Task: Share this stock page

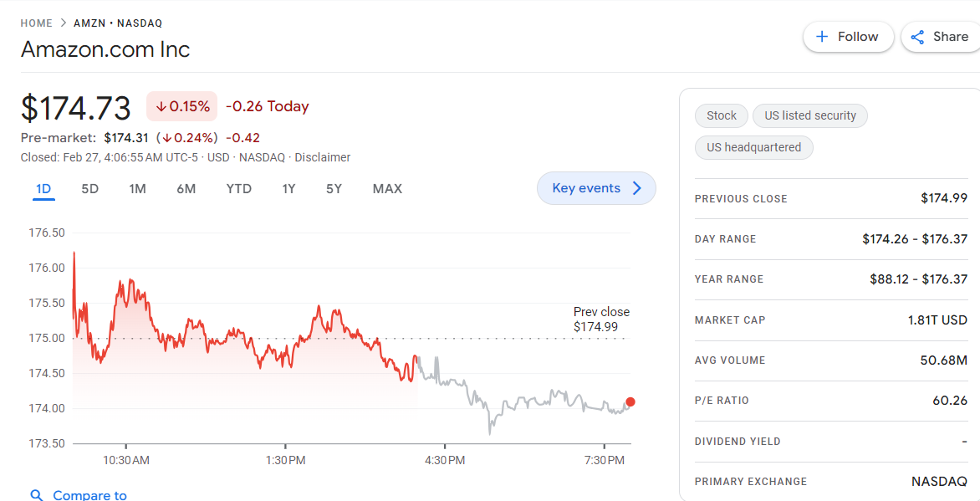Action: pyautogui.click(x=942, y=37)
